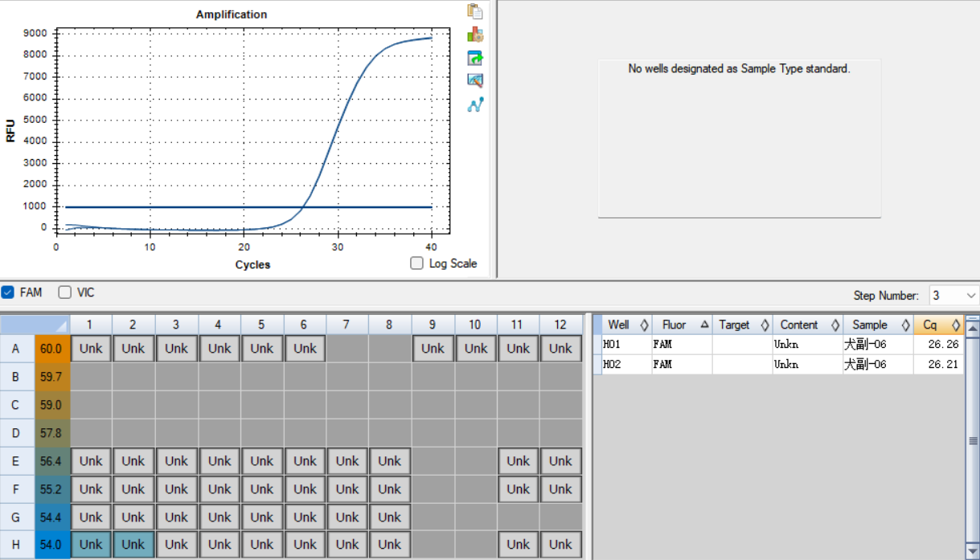
Task: Select well A12 in the plate
Action: [x=560, y=349]
